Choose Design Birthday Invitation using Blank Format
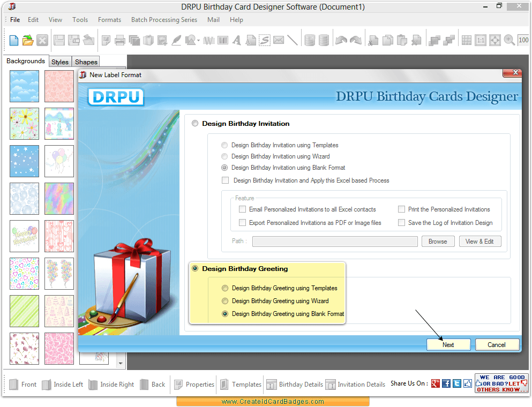This screenshot has width=532, height=407. coord(224,168)
